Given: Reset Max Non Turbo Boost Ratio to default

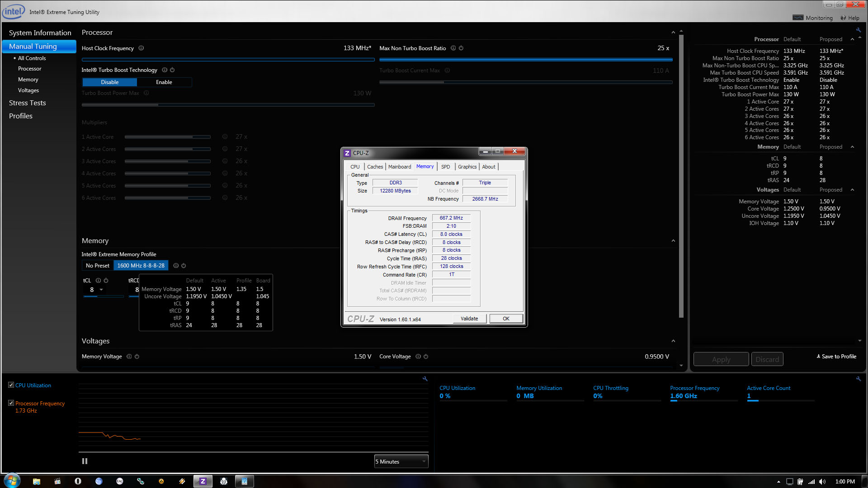Looking at the screenshot, I should [x=461, y=48].
